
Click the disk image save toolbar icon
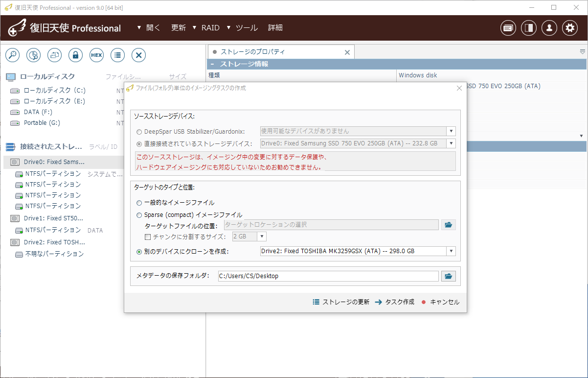click(x=54, y=55)
